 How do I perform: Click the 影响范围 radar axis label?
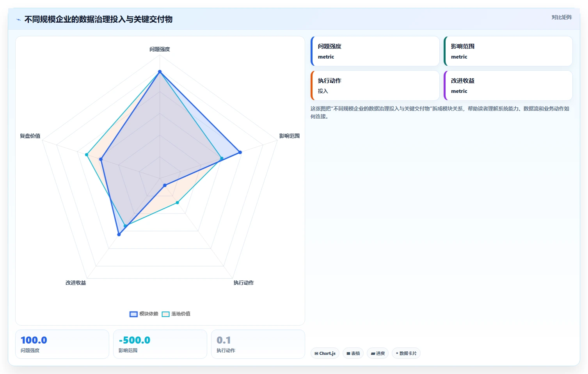point(289,136)
